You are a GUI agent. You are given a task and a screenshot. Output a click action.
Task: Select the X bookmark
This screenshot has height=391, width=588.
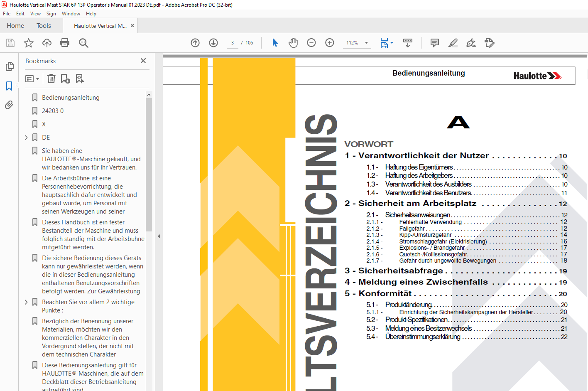point(44,124)
